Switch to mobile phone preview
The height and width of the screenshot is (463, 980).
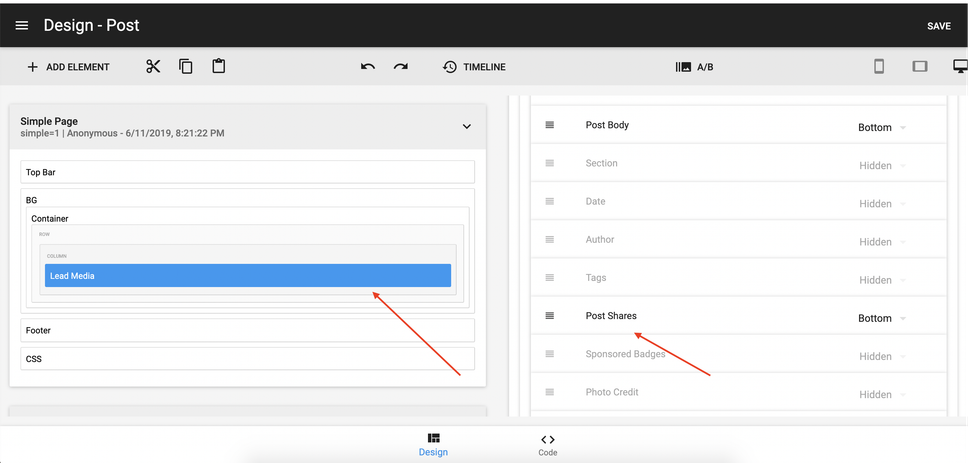(x=880, y=67)
